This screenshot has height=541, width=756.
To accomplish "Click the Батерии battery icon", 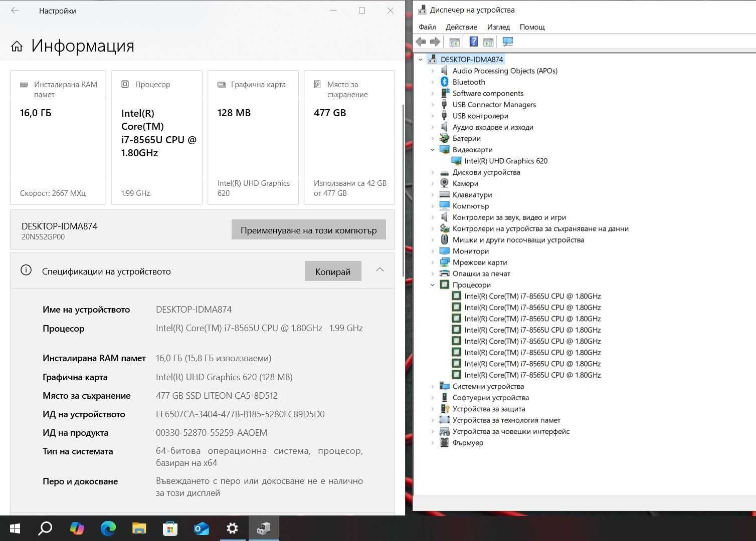I will click(444, 138).
